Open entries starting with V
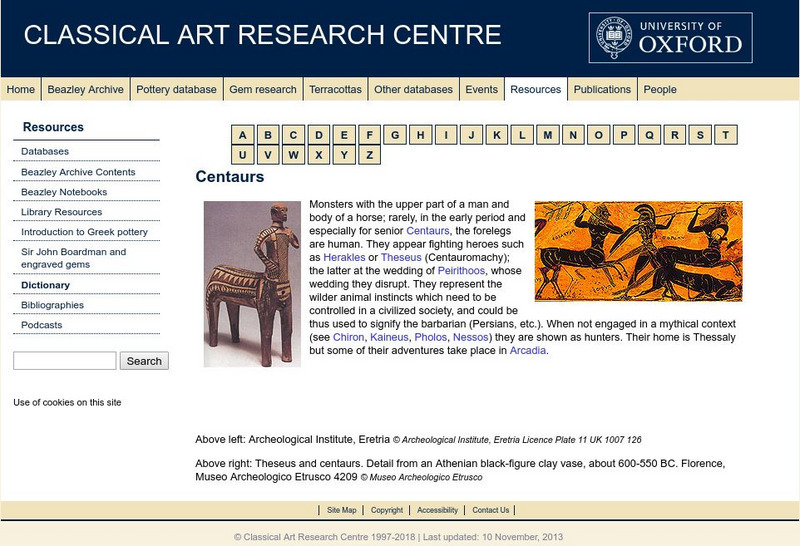 268,155
